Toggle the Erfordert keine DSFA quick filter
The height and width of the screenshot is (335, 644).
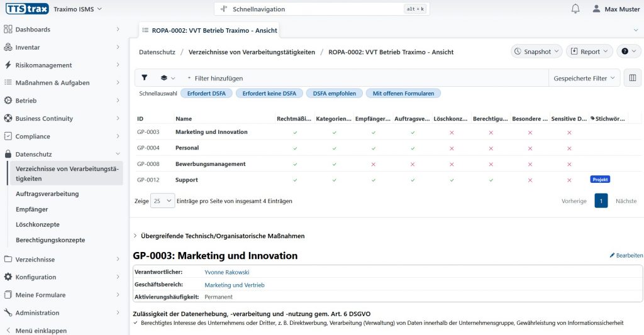(x=269, y=93)
